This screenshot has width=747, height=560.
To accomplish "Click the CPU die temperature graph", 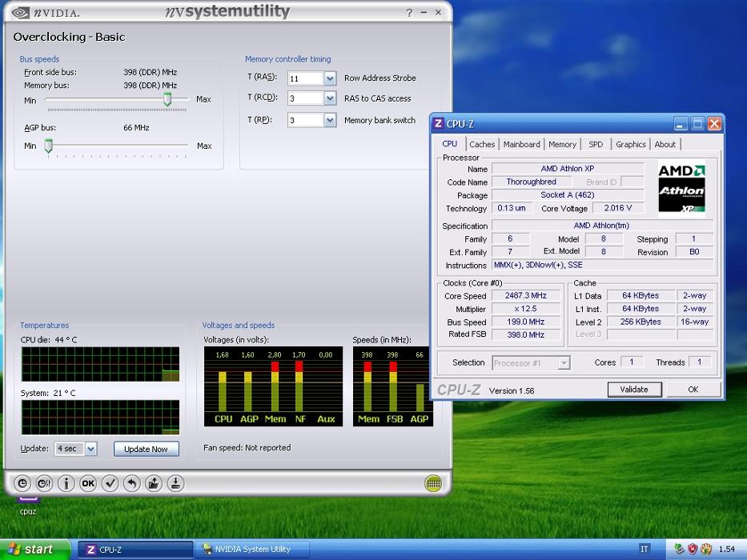I will [x=100, y=364].
